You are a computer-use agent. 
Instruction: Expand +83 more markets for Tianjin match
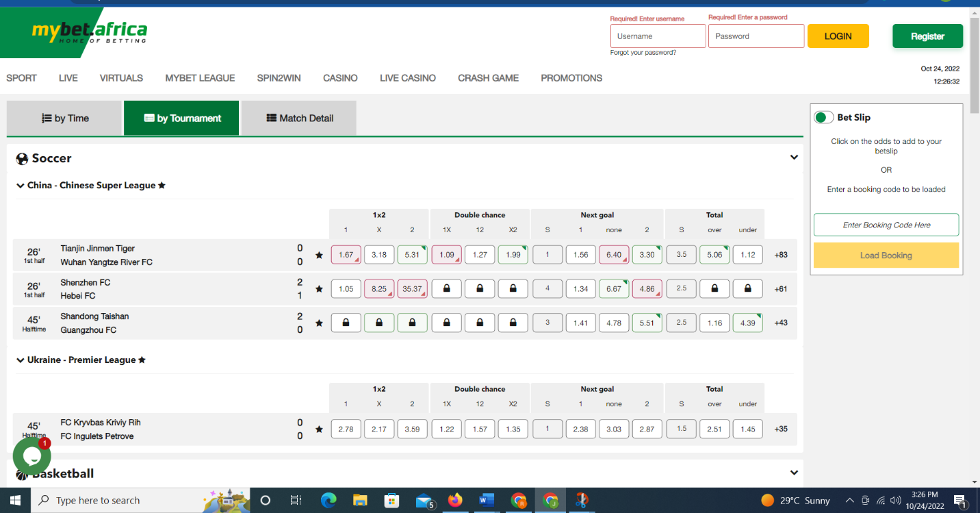pos(781,255)
